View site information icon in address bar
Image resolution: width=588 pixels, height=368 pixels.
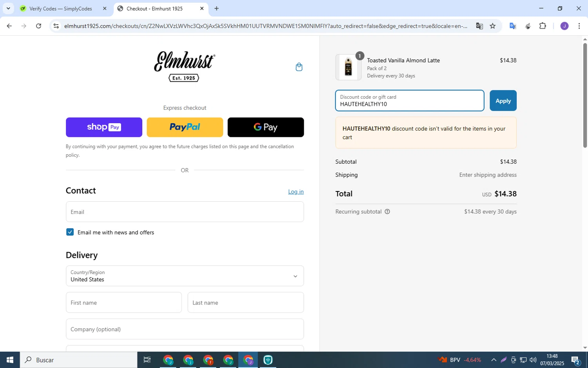[56, 26]
